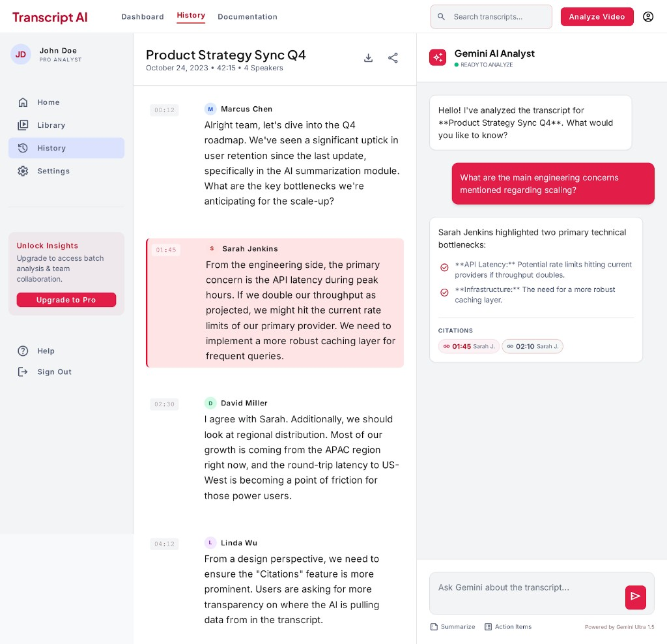
Task: Share the transcript via the share icon
Action: tap(393, 58)
